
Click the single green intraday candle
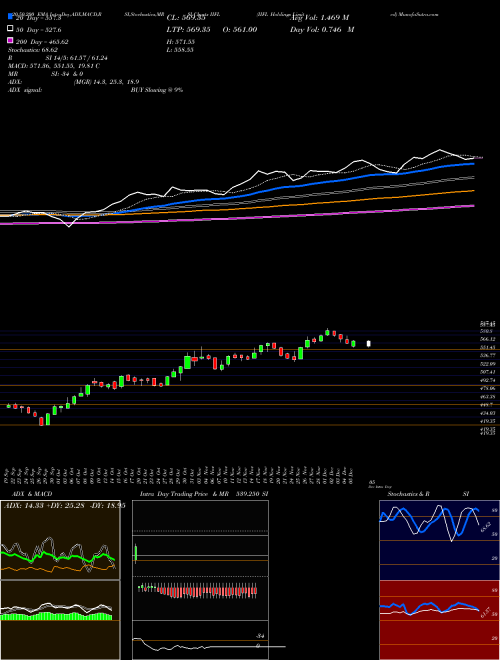(136, 554)
